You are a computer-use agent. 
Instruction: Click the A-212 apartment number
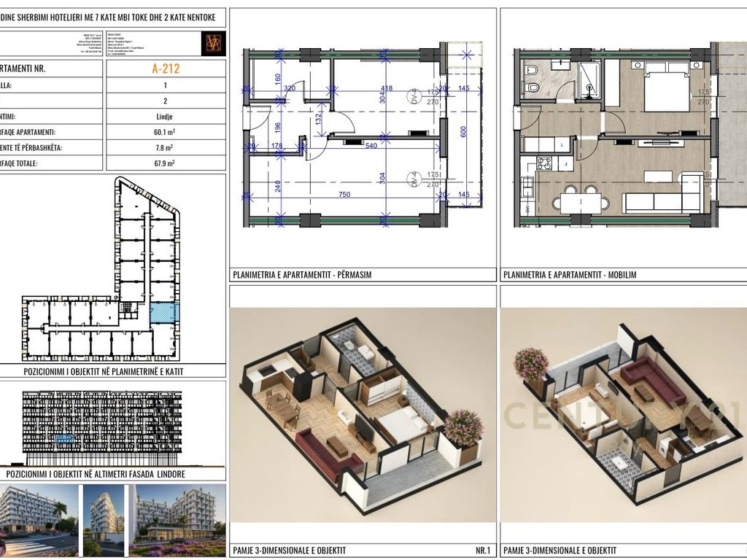[166, 69]
